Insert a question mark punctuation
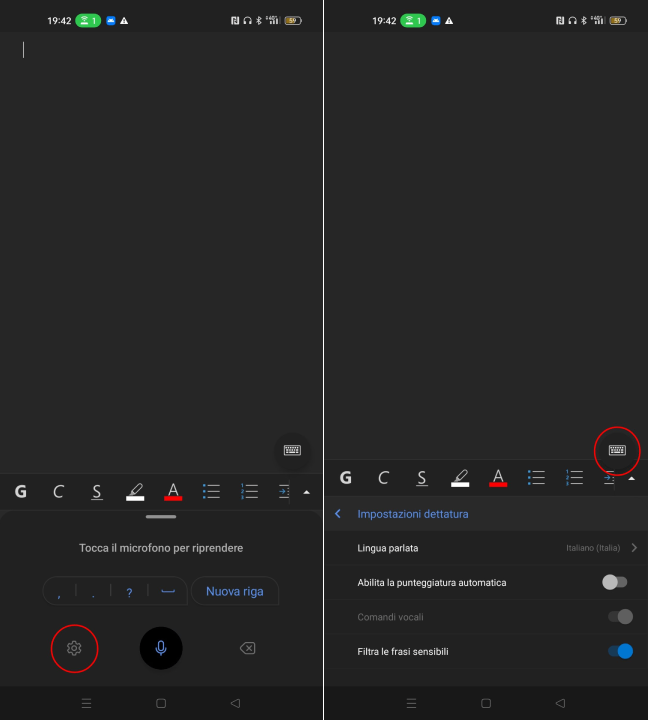This screenshot has height=720, width=648. pos(129,592)
